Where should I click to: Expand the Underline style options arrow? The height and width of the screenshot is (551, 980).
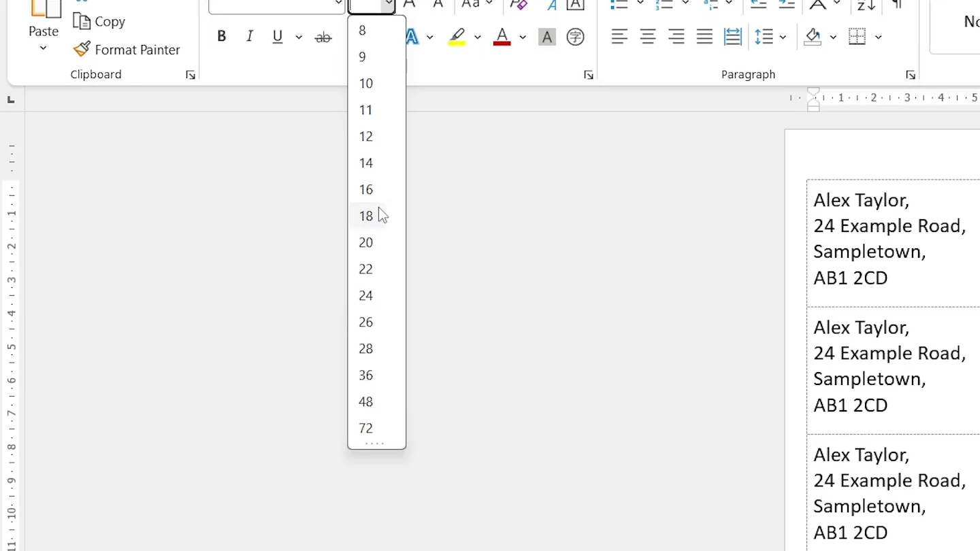[298, 37]
